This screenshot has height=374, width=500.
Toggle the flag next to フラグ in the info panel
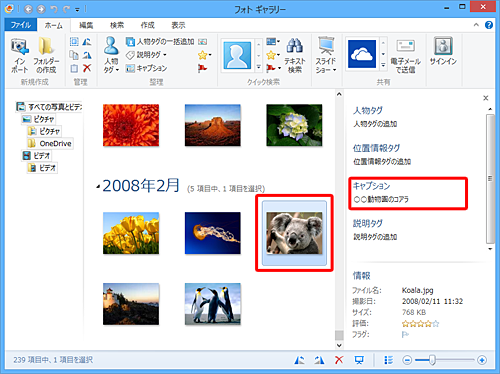405,334
